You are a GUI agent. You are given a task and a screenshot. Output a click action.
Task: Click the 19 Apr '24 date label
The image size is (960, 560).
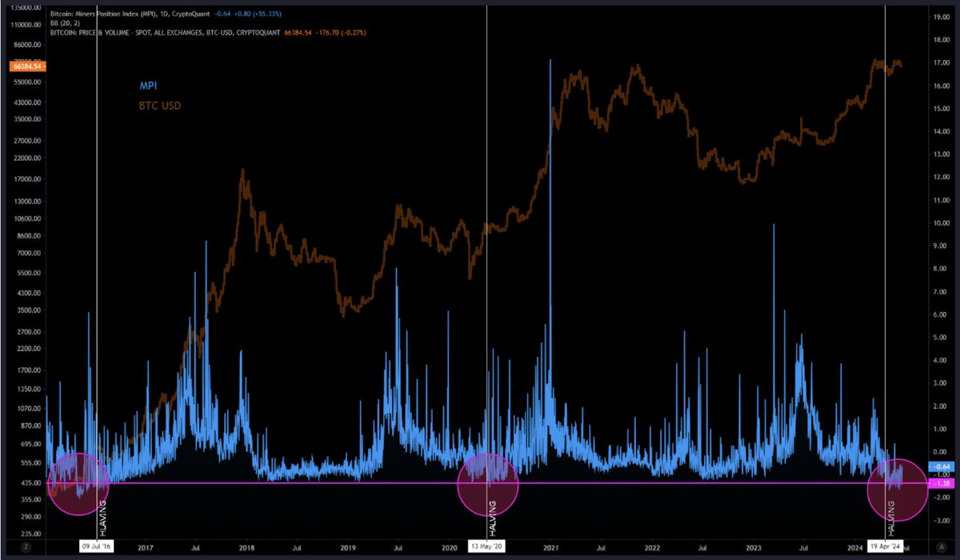[886, 546]
